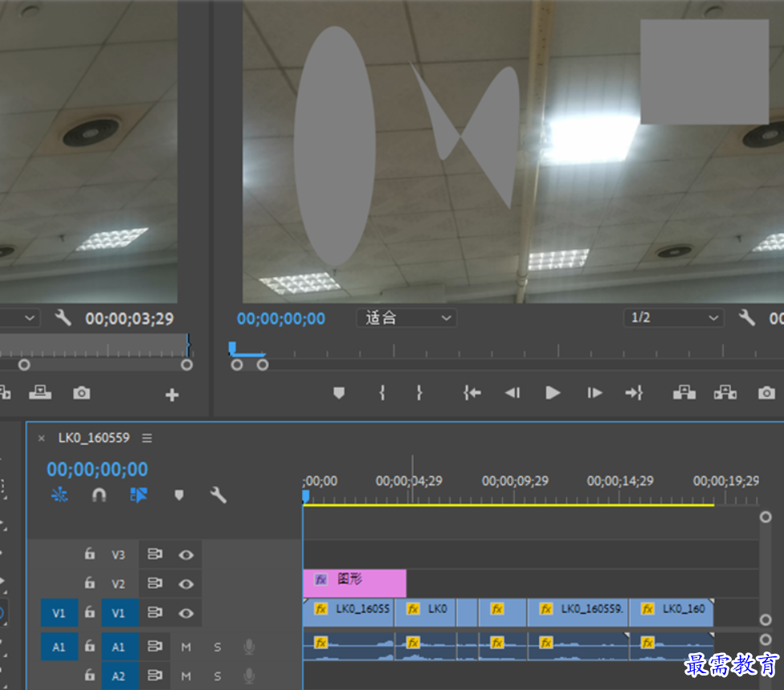The image size is (784, 690).
Task: Mark In point in Program Monitor
Action: click(x=382, y=393)
